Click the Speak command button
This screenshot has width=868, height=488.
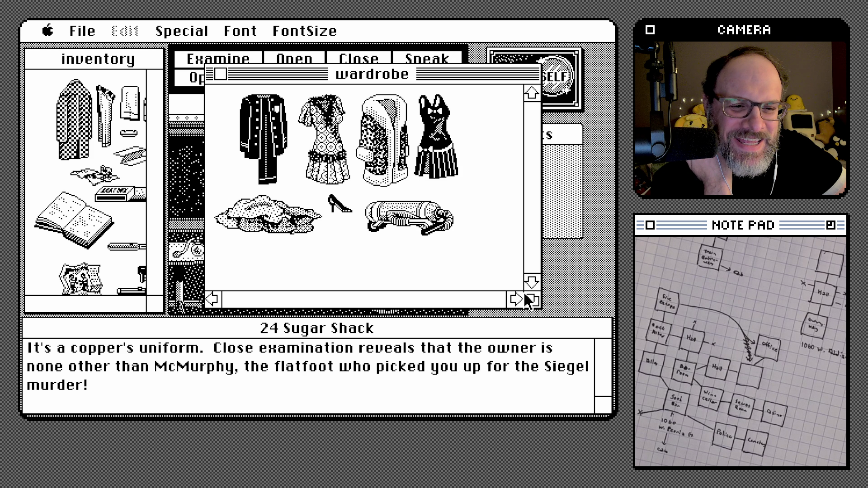pos(427,58)
